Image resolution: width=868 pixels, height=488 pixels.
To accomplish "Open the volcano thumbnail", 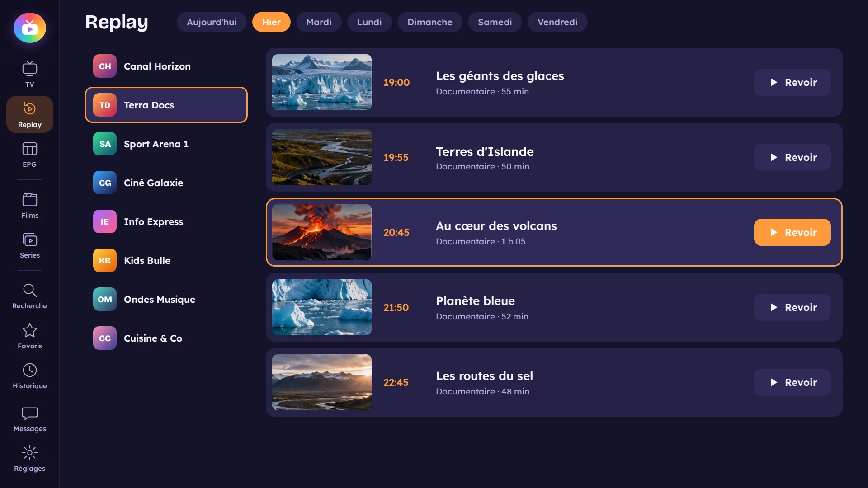I will [322, 232].
